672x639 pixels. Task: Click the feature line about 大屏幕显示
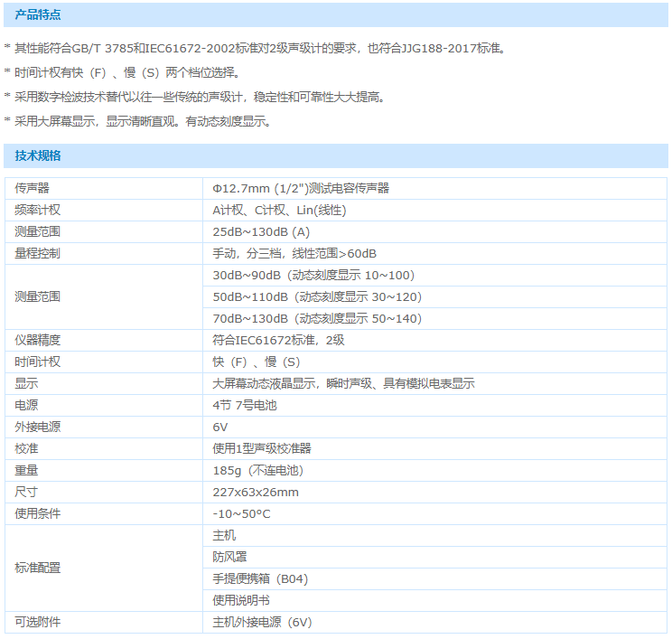[137, 120]
